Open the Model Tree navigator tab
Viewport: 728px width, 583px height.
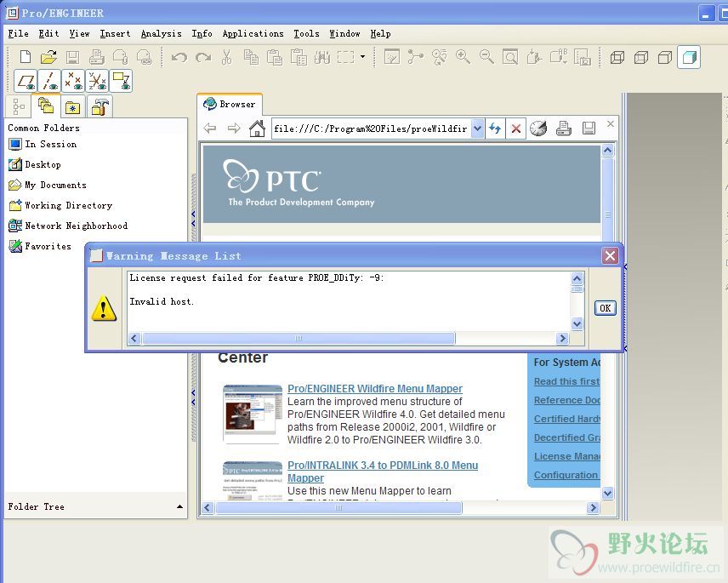(19, 106)
